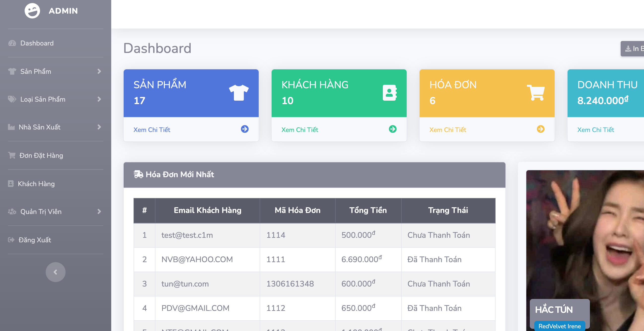644x331 pixels.
Task: Click yellow arrow circle under Hóa Đơn card
Action: [x=540, y=129]
